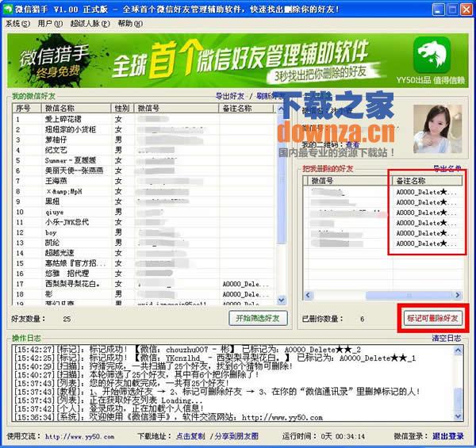Screen dimensions: 476x448
Task: Click 标记可删除好友 button
Action: coord(432,318)
